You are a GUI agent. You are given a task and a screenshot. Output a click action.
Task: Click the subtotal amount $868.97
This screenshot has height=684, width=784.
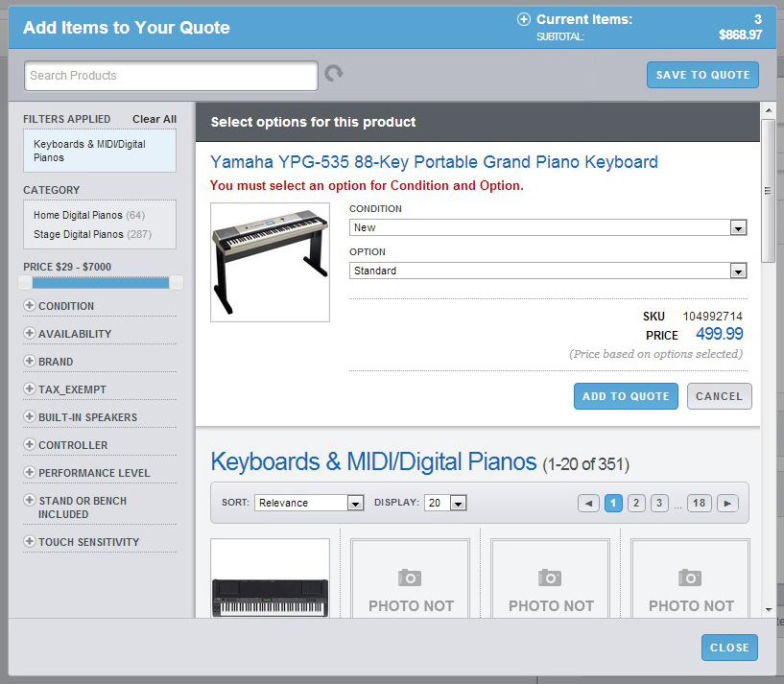pyautogui.click(x=741, y=35)
